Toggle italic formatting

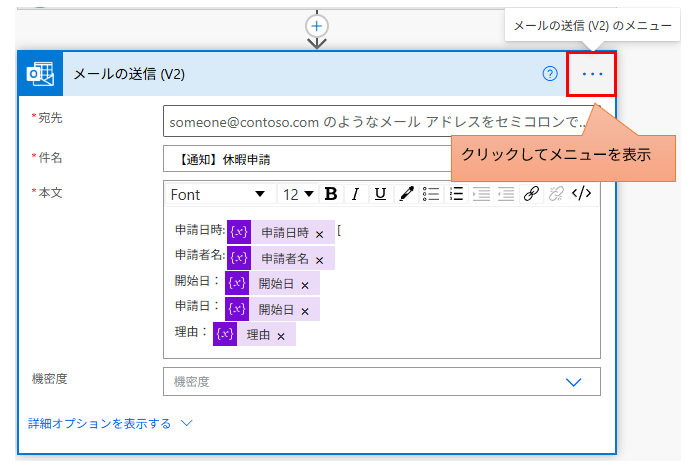[355, 194]
